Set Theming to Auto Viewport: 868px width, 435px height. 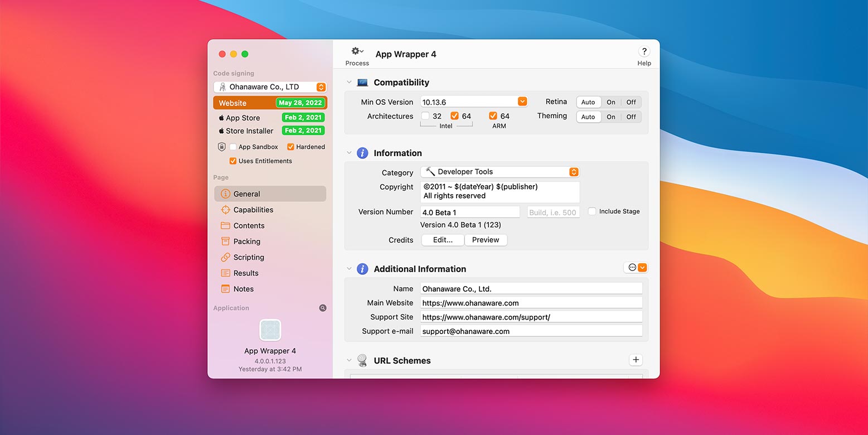coord(588,117)
